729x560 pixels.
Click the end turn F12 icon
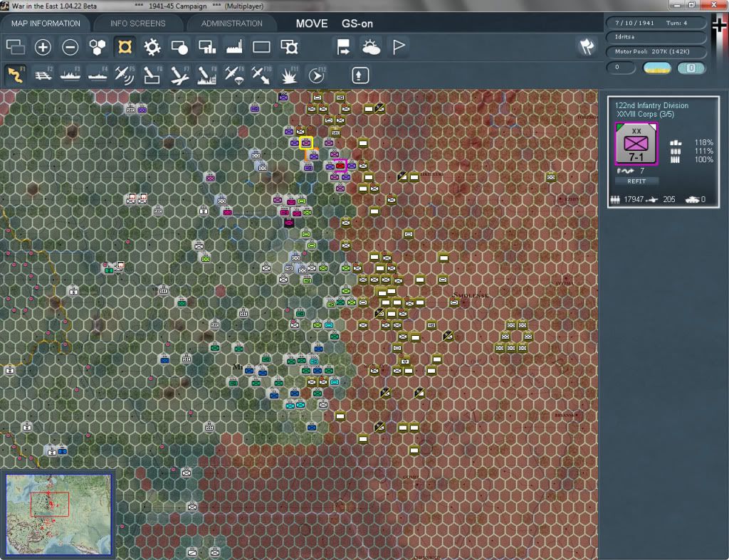[x=317, y=75]
